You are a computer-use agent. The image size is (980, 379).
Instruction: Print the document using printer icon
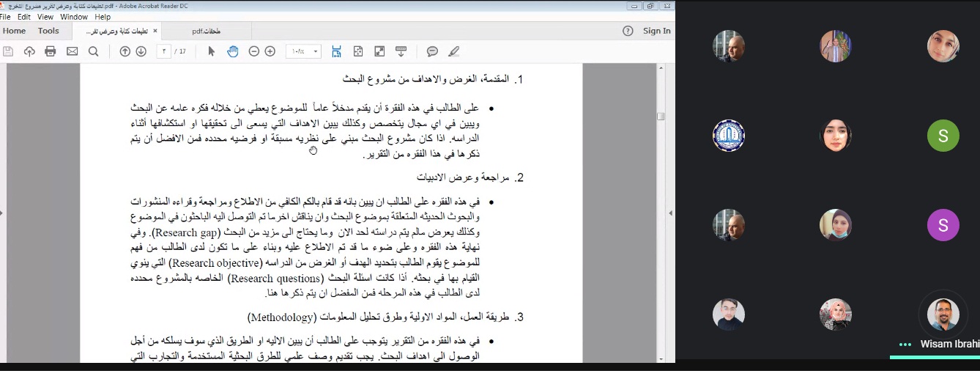click(51, 51)
